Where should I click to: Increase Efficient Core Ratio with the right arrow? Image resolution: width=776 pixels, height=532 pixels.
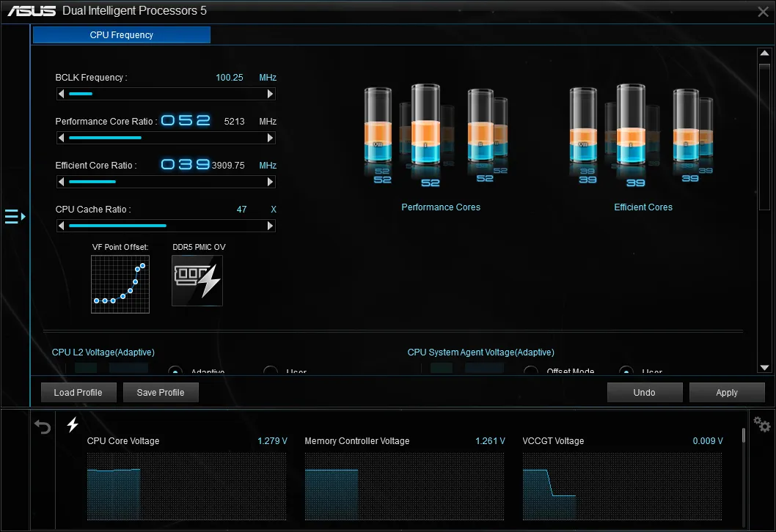[x=270, y=182]
